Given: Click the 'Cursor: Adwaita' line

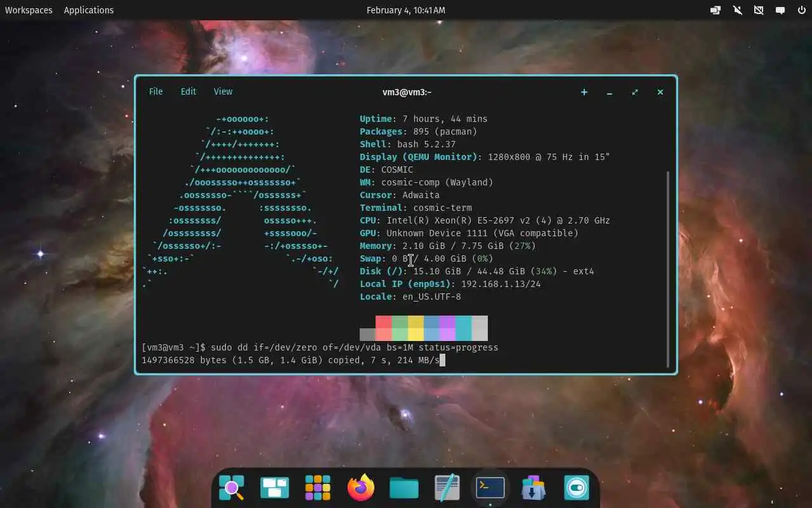Looking at the screenshot, I should 400,195.
